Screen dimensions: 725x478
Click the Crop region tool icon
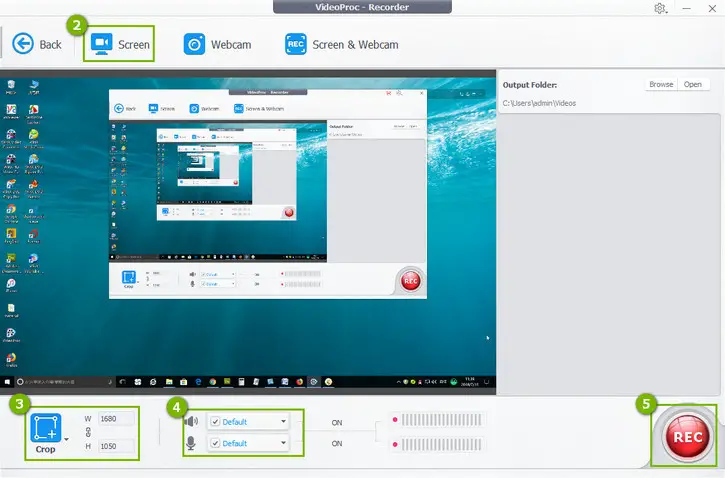[x=46, y=428]
